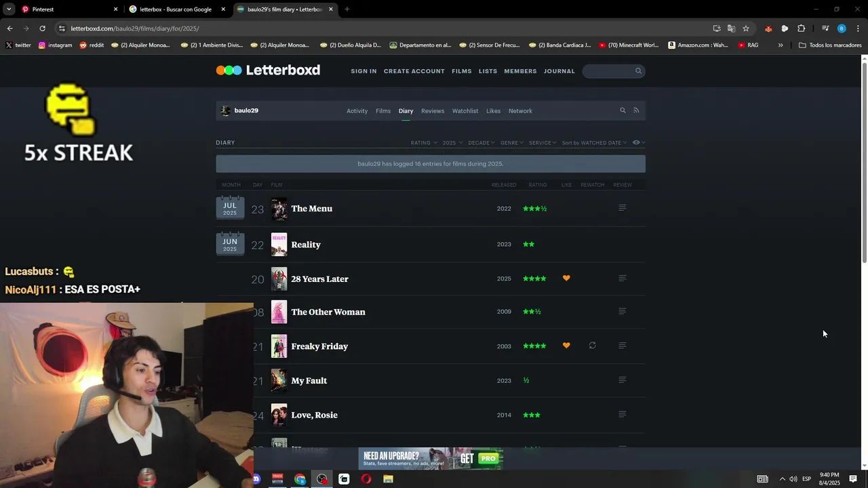Open the notifications icon in system tray
The image size is (868, 488).
(853, 479)
